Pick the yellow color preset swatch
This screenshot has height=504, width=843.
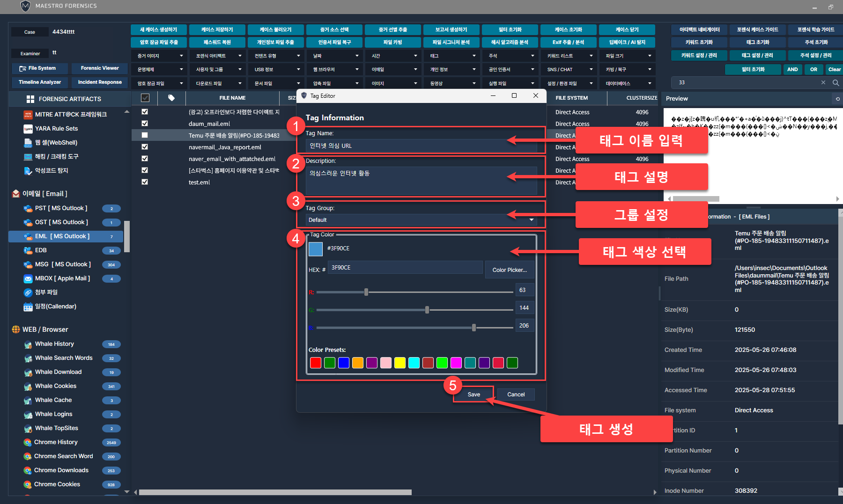tap(400, 363)
